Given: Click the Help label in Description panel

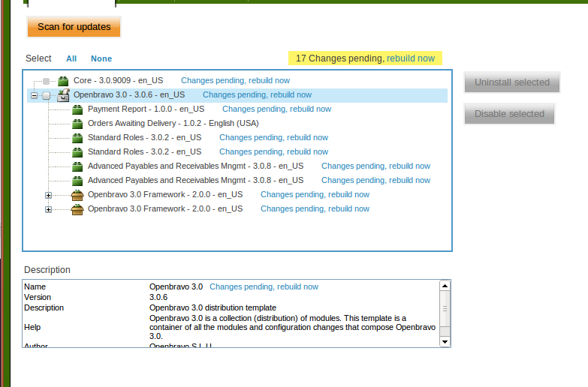Looking at the screenshot, I should [32, 327].
